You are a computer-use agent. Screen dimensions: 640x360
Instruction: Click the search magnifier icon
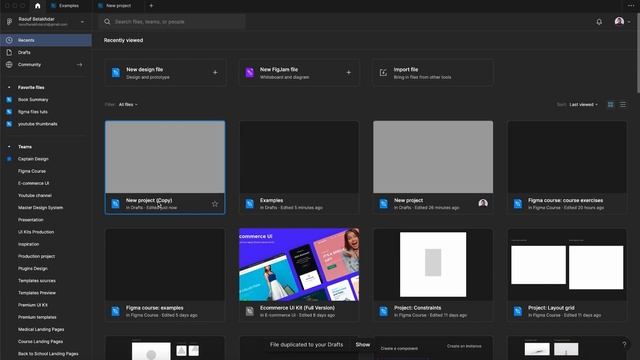pyautogui.click(x=107, y=22)
